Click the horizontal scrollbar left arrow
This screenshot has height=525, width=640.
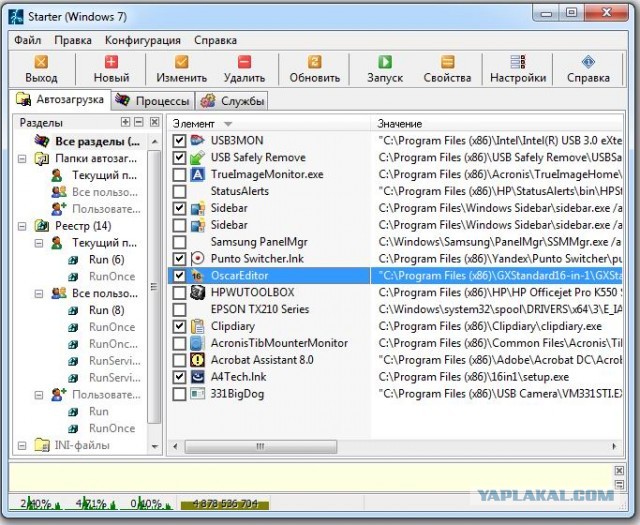click(x=175, y=446)
